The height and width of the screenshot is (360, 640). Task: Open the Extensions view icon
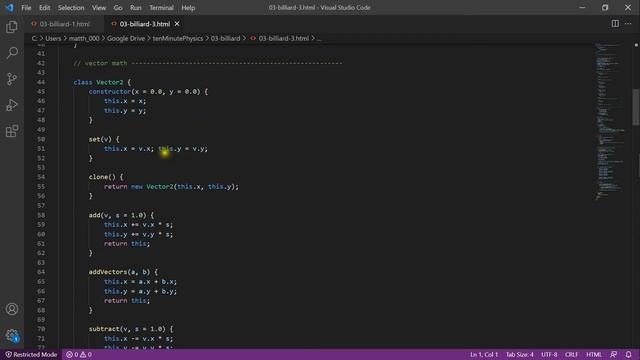point(12,131)
